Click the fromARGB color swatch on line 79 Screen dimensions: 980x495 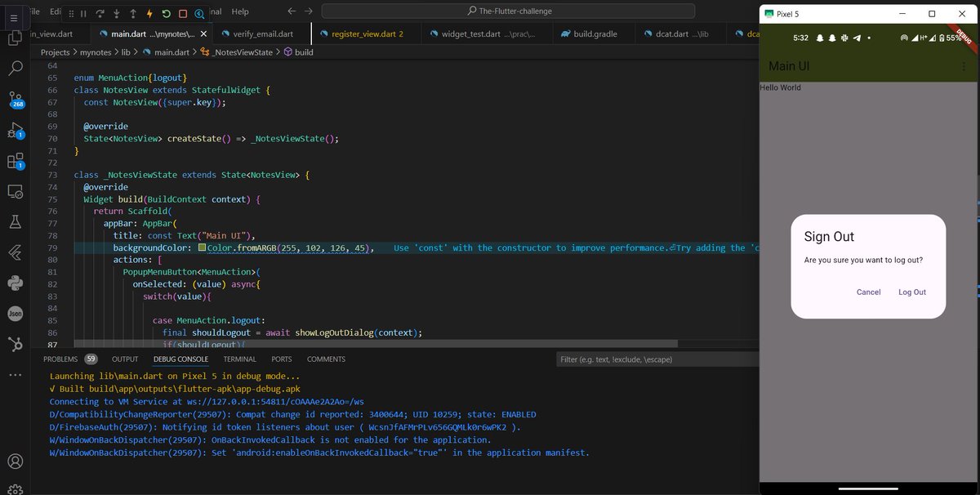(x=202, y=247)
